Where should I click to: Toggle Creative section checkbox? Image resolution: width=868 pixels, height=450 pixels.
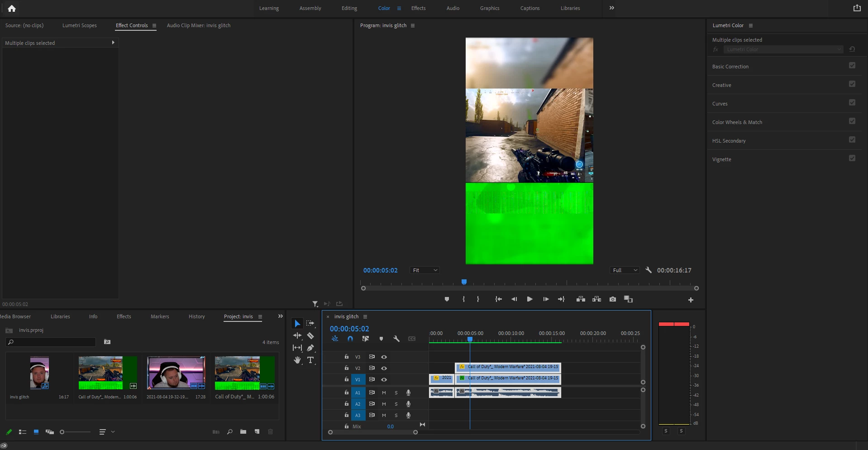pyautogui.click(x=852, y=84)
